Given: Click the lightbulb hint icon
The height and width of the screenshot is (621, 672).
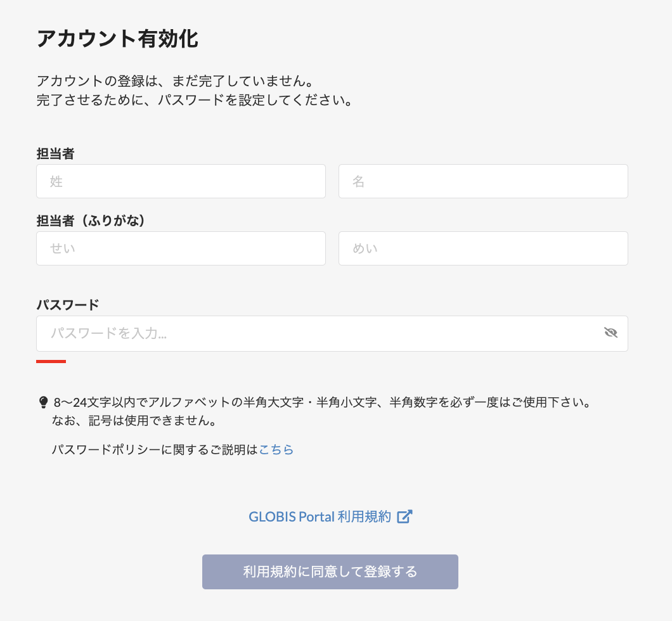Looking at the screenshot, I should [x=43, y=402].
